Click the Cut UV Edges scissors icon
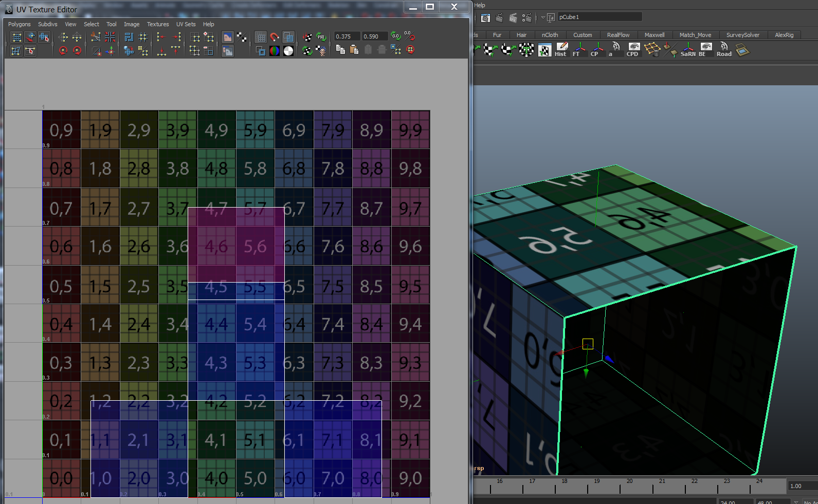Viewport: 818px width, 504px height. tap(96, 37)
